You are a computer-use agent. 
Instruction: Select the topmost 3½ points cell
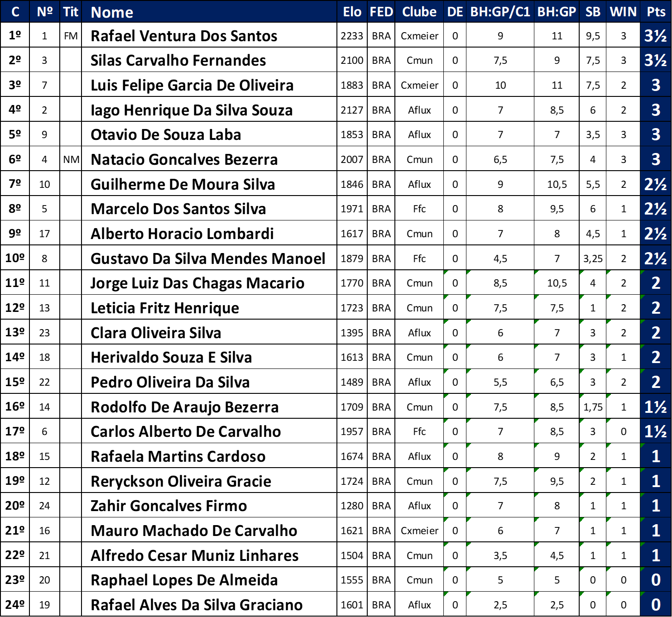655,36
